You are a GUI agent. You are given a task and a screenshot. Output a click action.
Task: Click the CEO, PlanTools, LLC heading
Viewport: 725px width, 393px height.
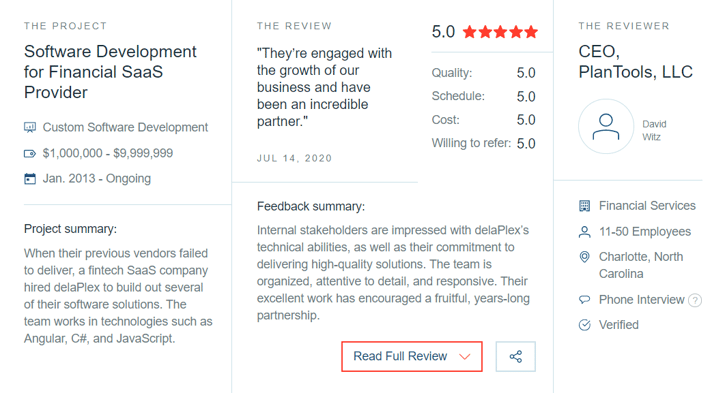[x=635, y=61]
